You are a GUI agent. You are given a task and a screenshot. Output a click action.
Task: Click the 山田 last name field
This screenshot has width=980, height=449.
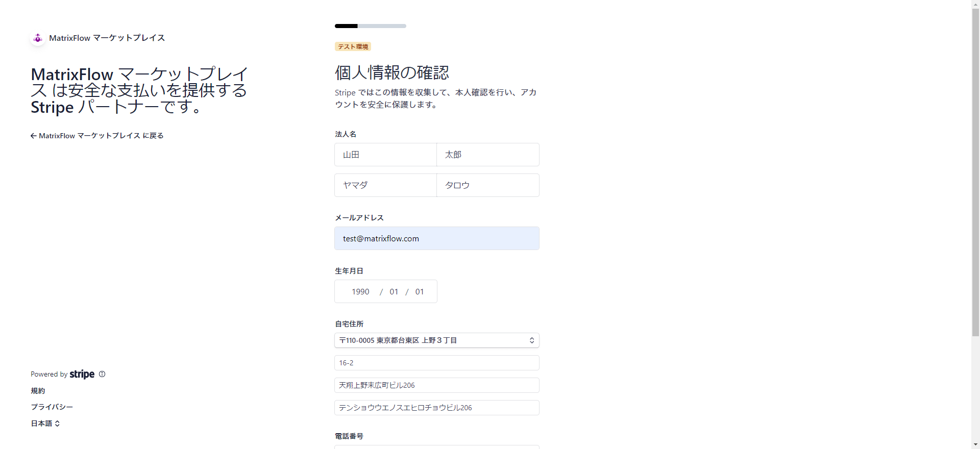click(386, 155)
